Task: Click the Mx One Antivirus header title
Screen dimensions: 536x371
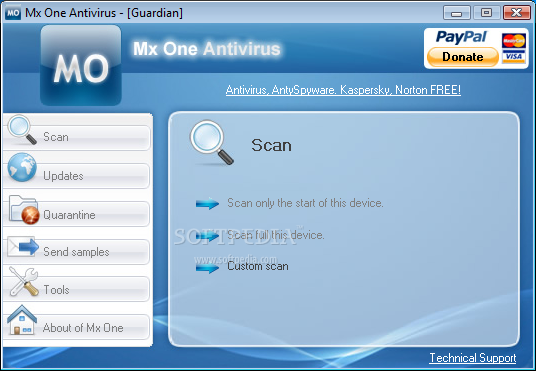Action: pos(207,49)
